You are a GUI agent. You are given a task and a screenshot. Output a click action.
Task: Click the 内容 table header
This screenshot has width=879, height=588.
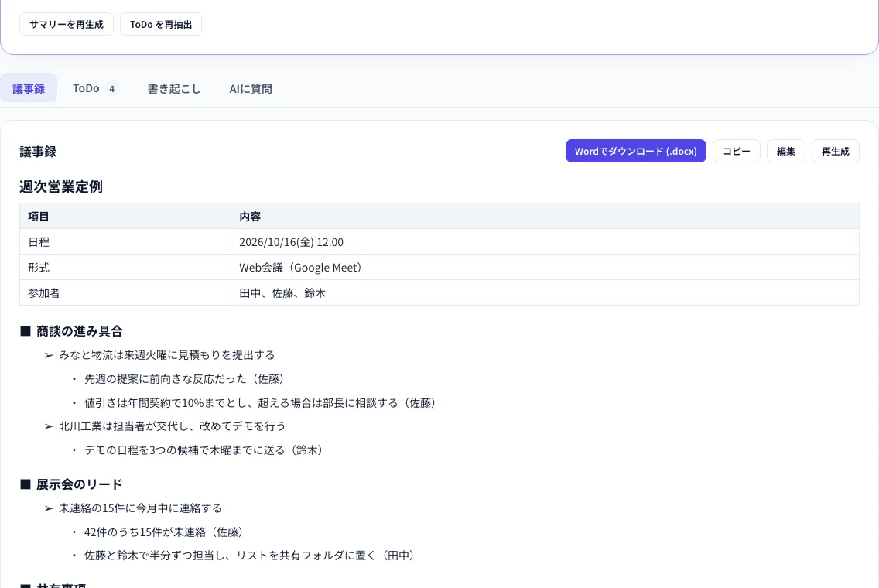[x=545, y=216]
